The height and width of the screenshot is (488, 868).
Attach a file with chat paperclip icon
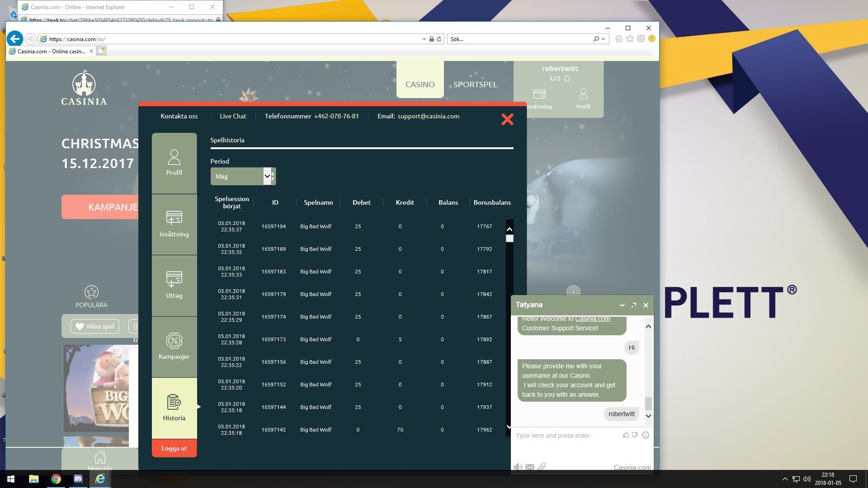542,466
